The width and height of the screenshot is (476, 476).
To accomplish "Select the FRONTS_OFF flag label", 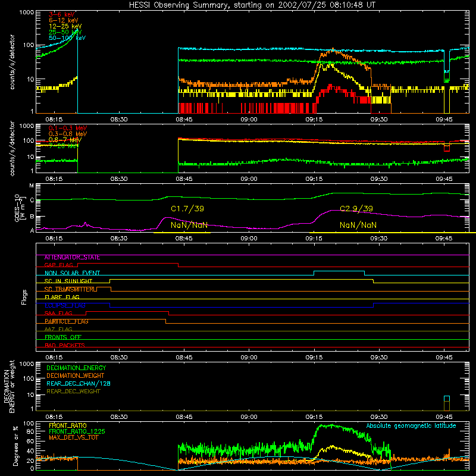I will click(63, 337).
